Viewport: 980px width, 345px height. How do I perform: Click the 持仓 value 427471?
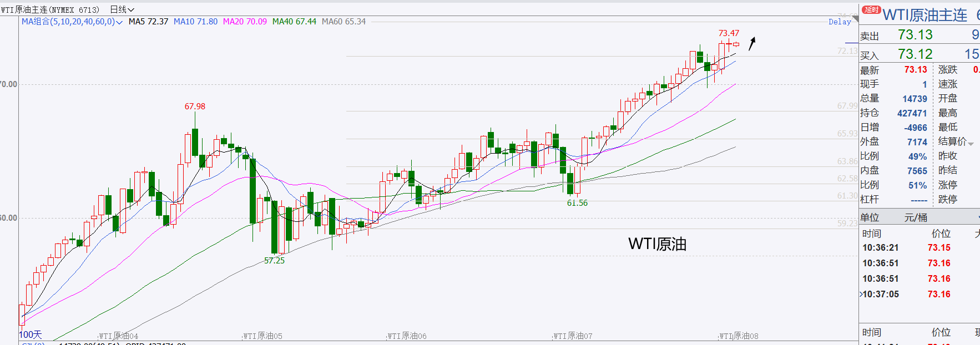pos(912,113)
